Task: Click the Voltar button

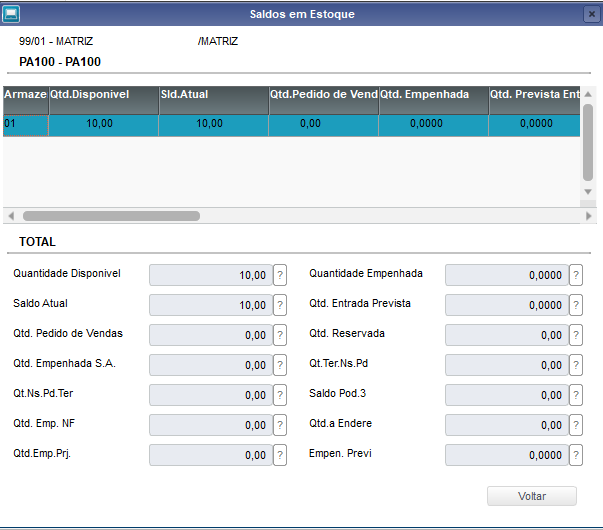Action: (532, 496)
